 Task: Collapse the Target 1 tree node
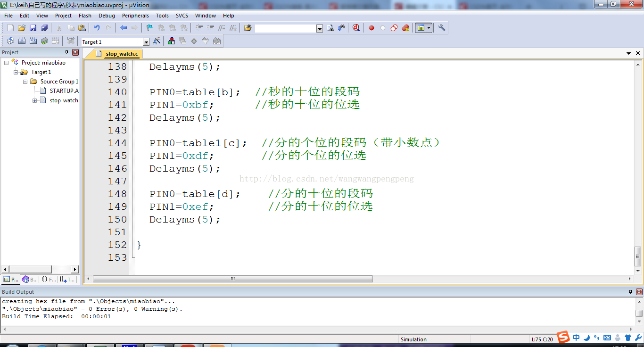(16, 72)
